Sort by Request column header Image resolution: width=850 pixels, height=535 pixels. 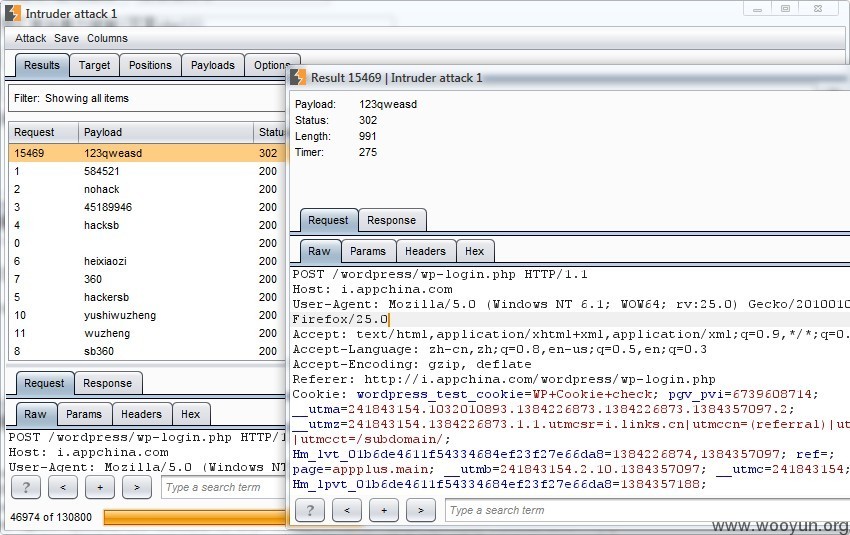point(44,132)
